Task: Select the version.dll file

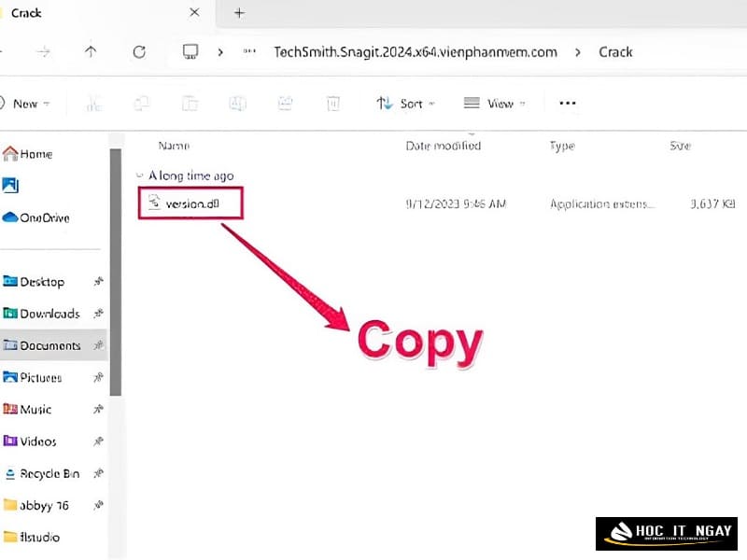Action: point(191,203)
